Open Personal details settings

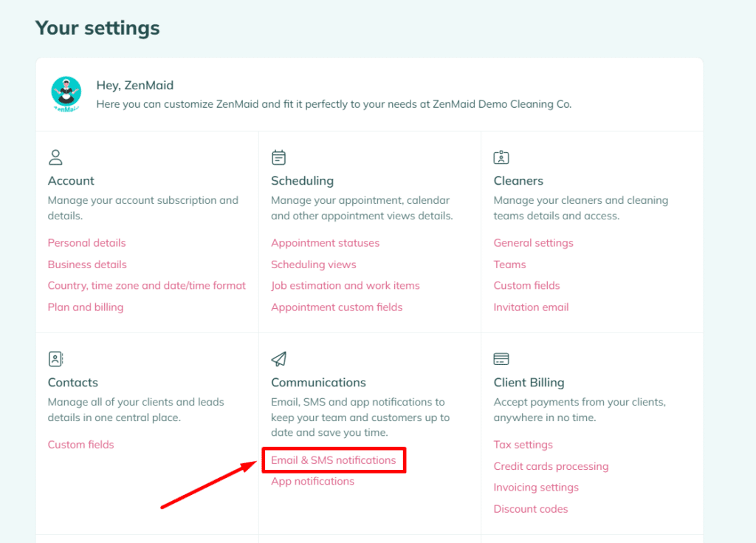(x=86, y=243)
